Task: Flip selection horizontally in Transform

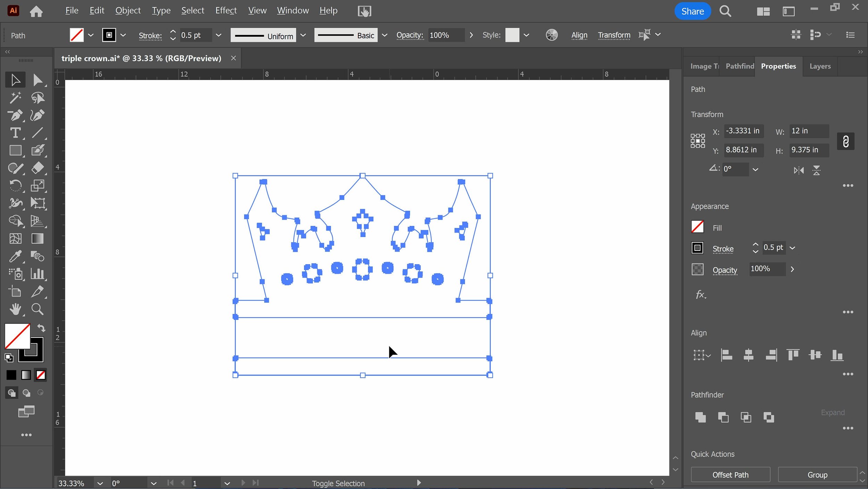Action: coord(799,170)
